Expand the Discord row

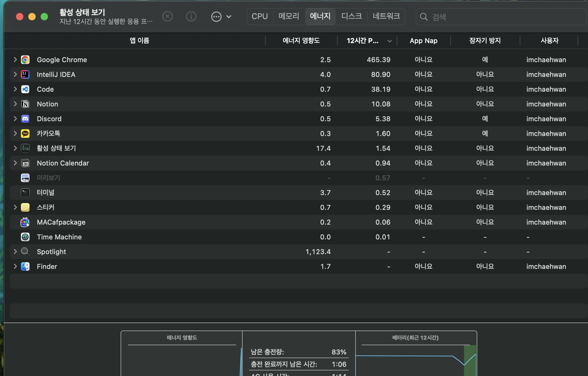click(x=15, y=118)
